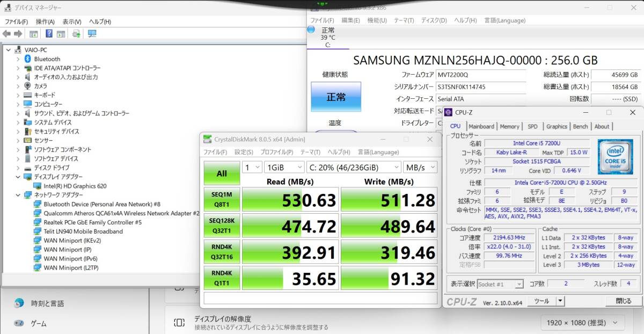Click the ゲーム controller icon in Settings sidebar
Viewport: 644px width, 334px height.
click(x=19, y=324)
